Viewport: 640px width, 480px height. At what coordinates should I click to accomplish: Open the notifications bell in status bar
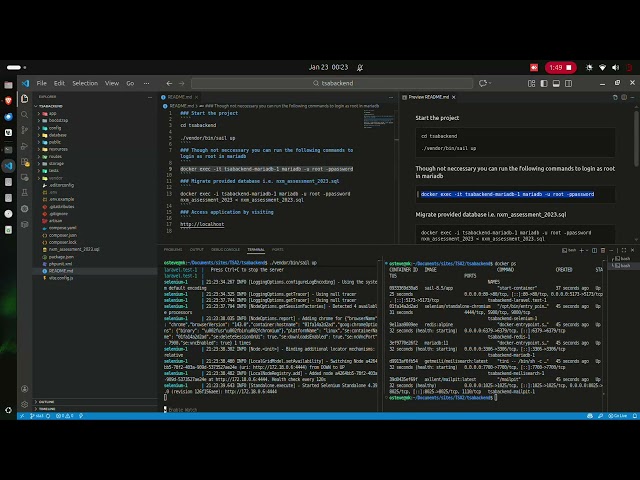(635, 416)
